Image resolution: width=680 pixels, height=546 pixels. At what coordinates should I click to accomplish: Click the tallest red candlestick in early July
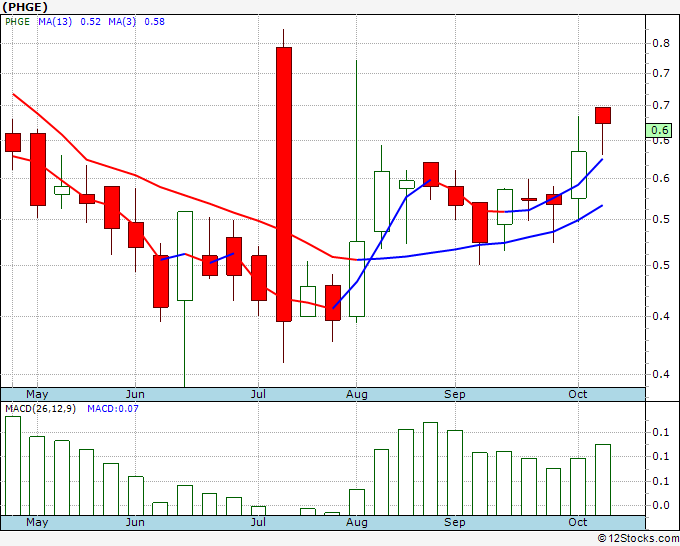click(284, 184)
